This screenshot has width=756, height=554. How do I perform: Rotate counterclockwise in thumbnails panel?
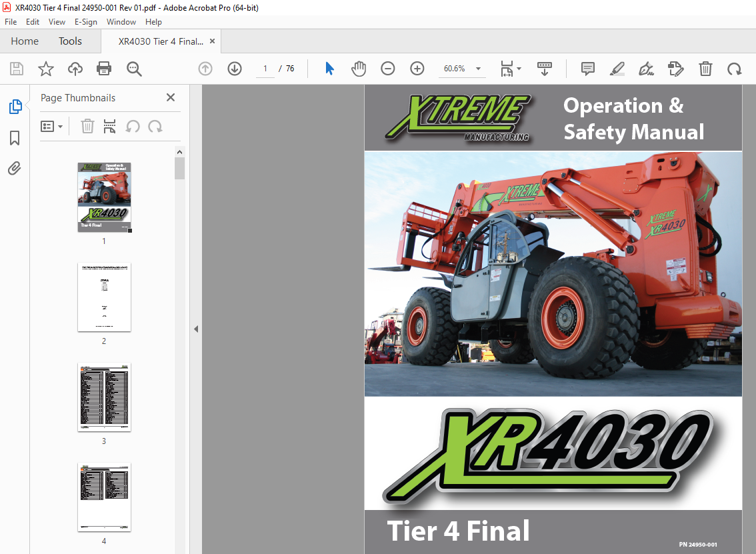point(133,126)
